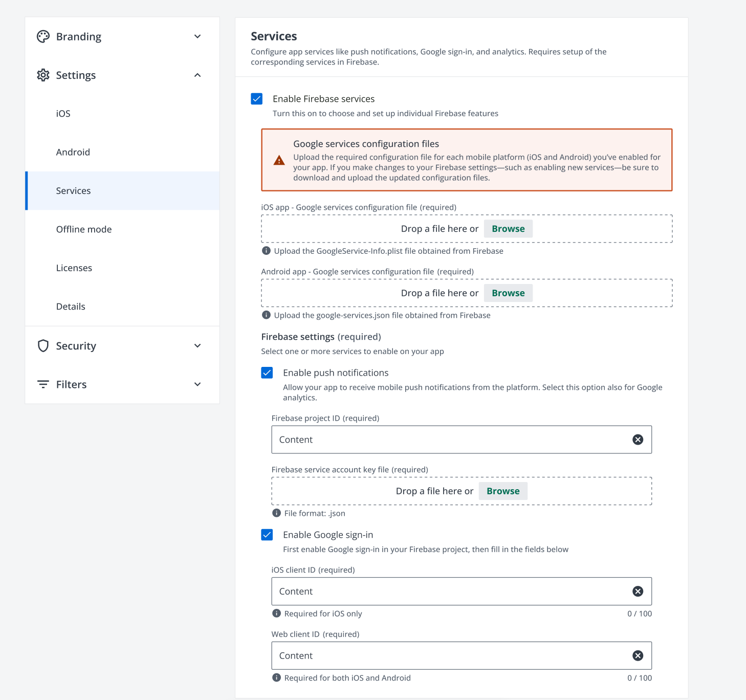Click the Filters lines icon
The height and width of the screenshot is (700, 746).
click(43, 384)
